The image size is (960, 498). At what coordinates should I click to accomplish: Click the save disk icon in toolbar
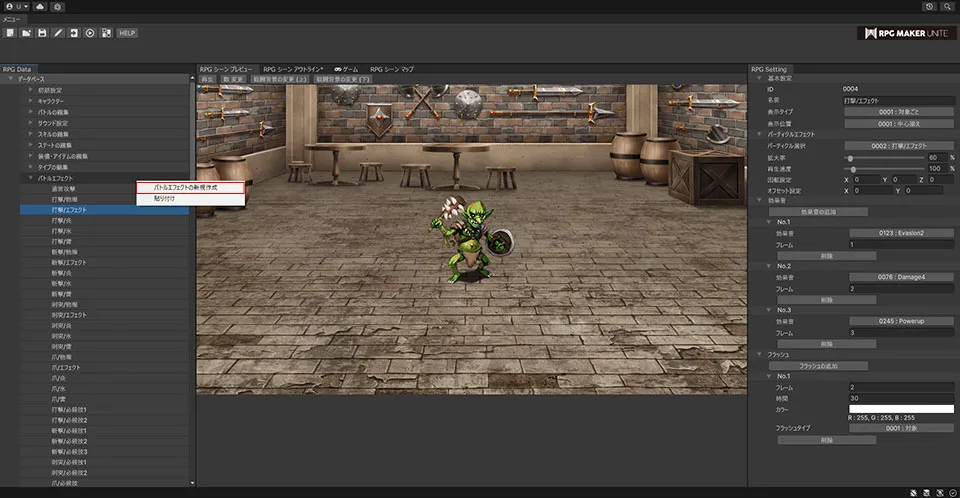point(42,33)
